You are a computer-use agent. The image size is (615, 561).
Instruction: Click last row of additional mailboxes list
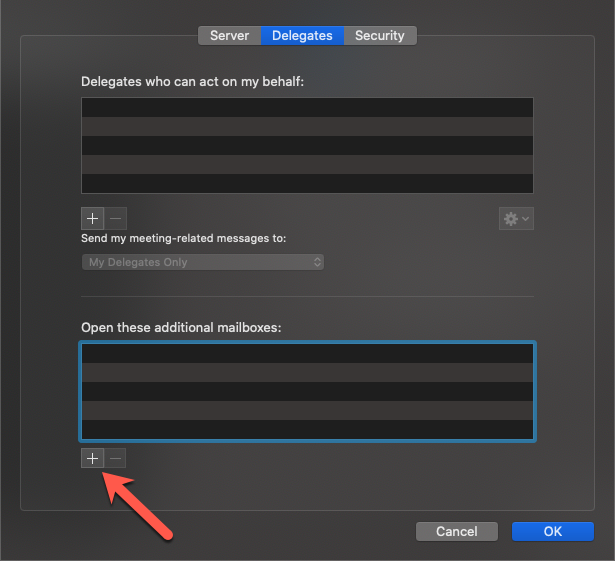click(x=307, y=429)
